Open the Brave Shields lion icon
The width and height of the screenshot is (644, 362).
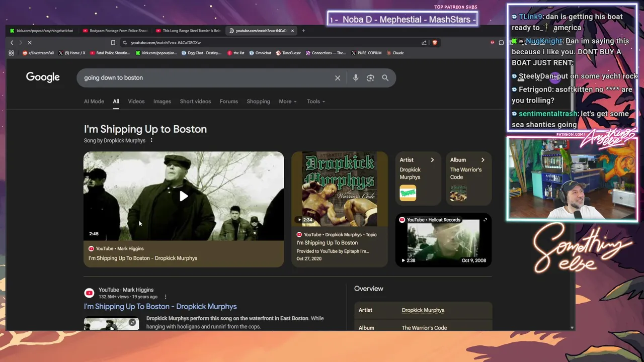pos(435,43)
